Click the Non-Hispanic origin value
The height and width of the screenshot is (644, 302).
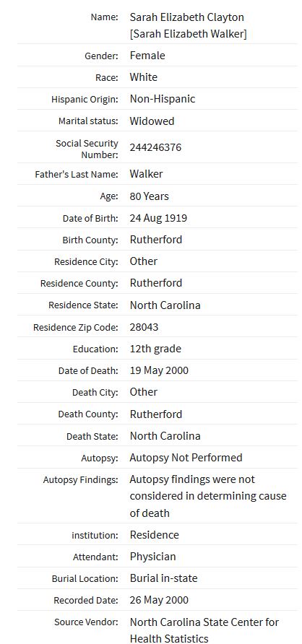163,99
